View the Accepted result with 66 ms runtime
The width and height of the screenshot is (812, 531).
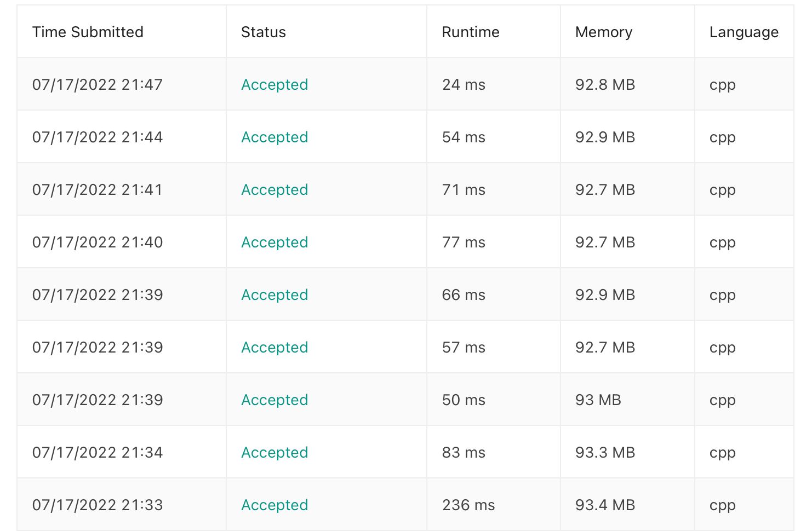click(274, 295)
